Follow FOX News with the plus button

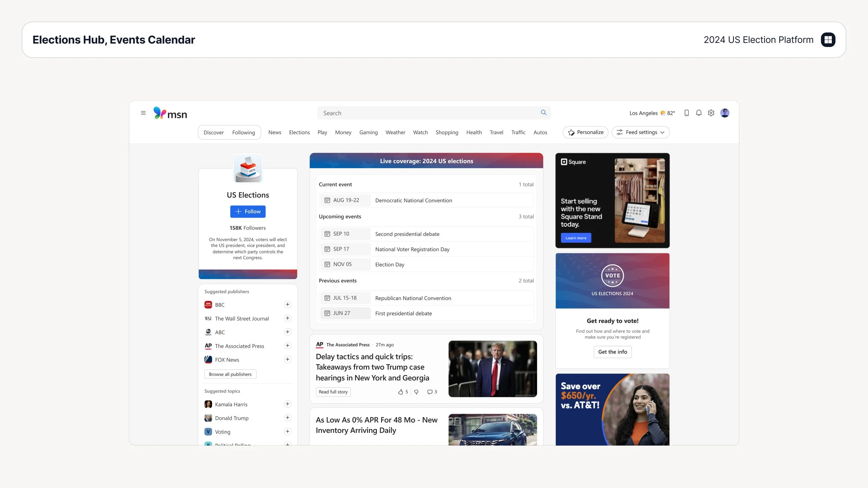pyautogui.click(x=287, y=359)
